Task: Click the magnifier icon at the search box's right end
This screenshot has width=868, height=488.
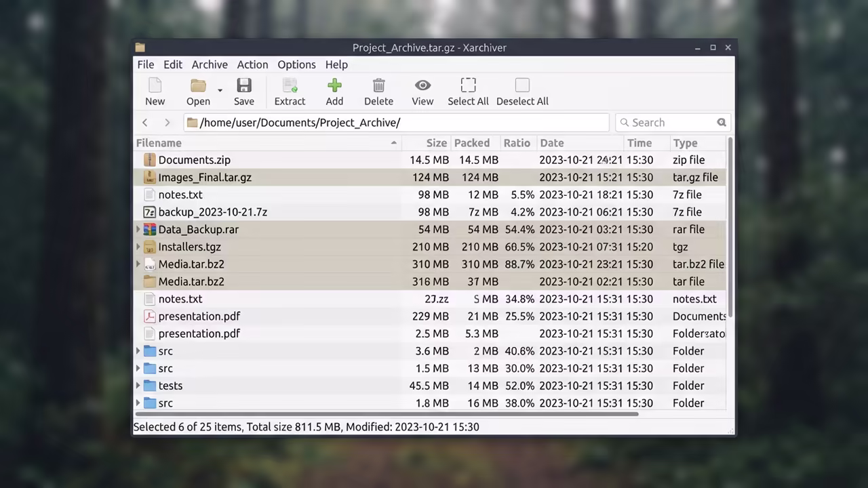Action: tap(722, 123)
